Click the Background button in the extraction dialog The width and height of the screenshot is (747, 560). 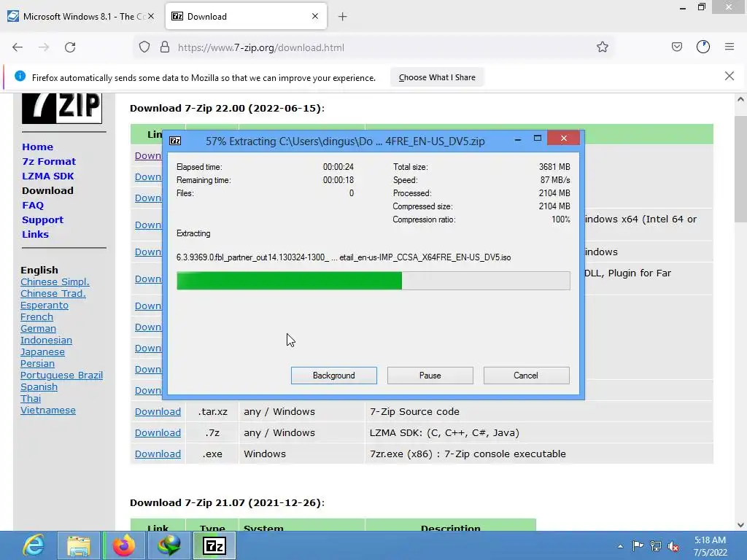pos(334,376)
